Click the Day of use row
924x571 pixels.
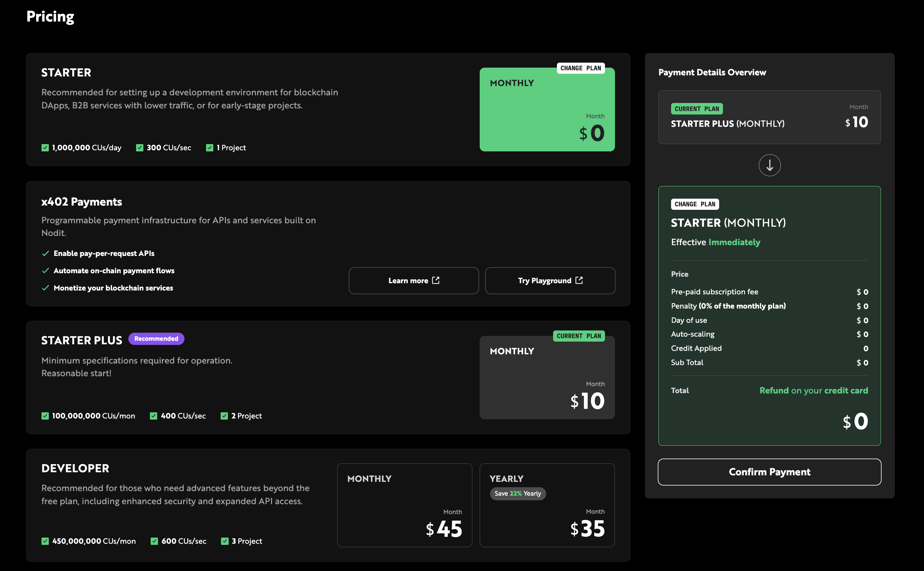click(x=769, y=320)
